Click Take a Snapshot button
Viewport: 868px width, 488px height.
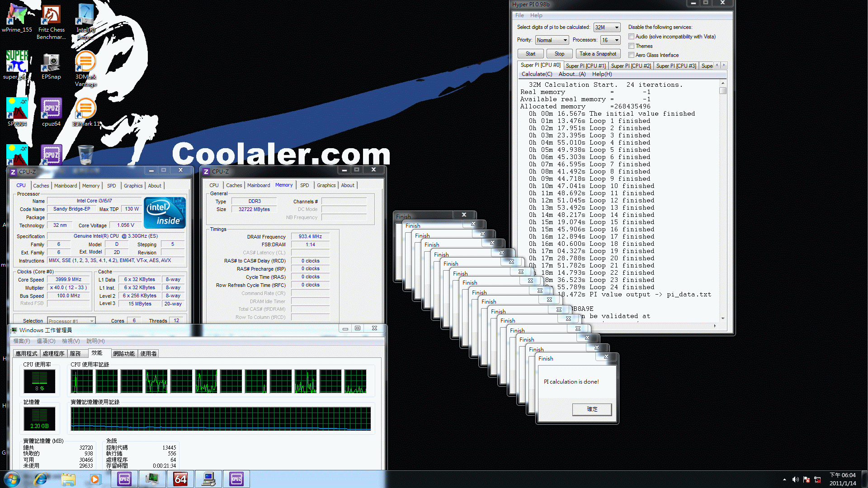[x=598, y=54]
